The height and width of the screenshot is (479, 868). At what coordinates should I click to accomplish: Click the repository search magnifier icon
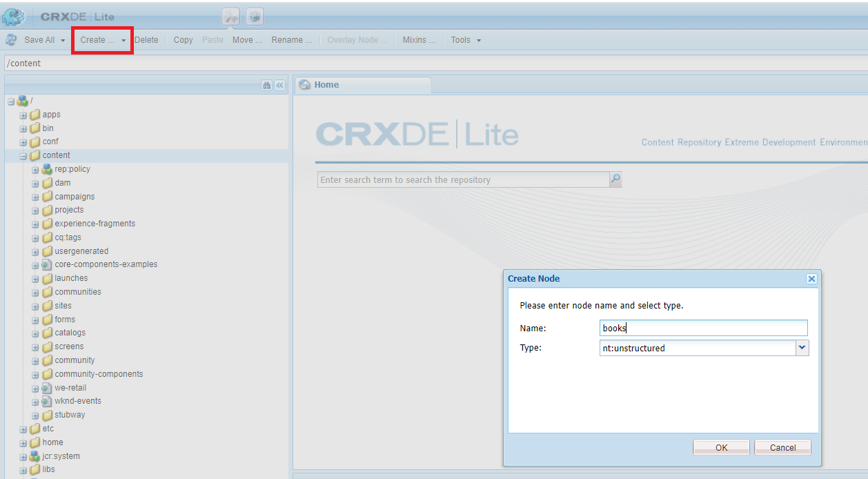[x=615, y=179]
